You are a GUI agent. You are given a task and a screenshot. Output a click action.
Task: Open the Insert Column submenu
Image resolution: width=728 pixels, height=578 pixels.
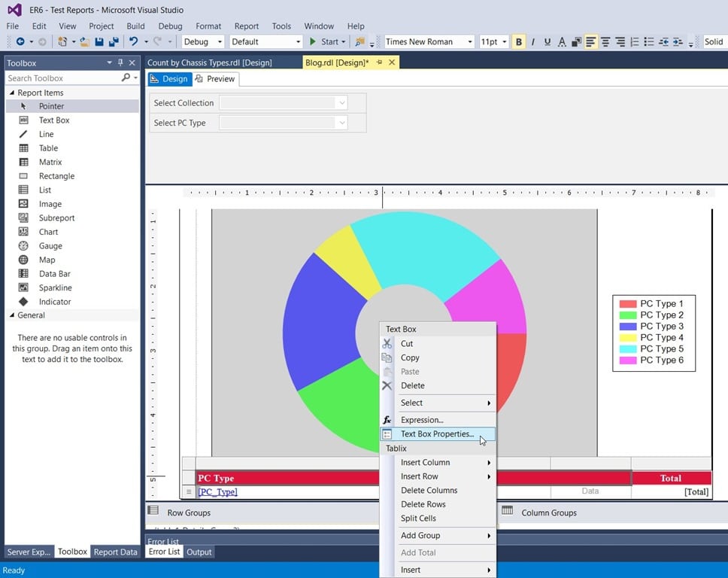[x=438, y=462]
